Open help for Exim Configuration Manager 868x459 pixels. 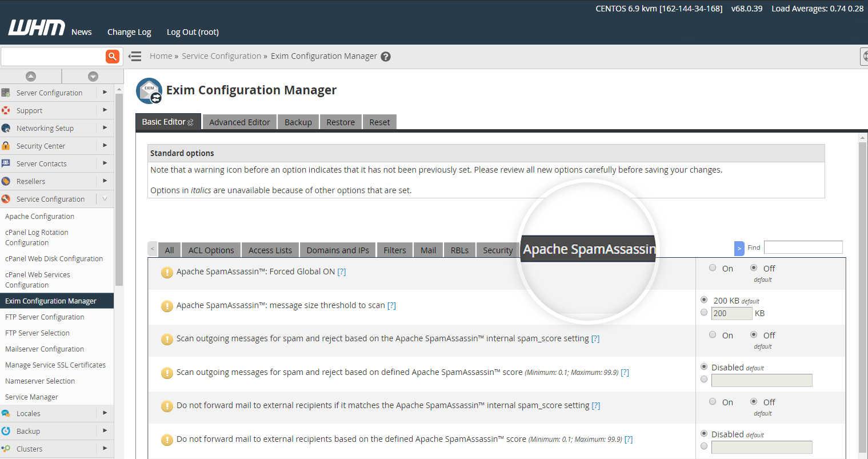coord(386,57)
